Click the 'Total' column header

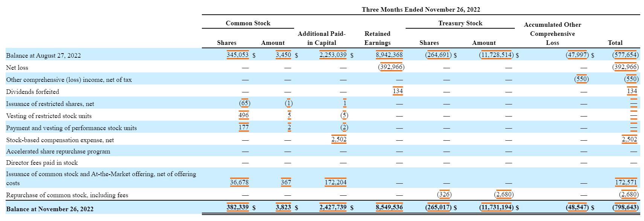(x=615, y=43)
